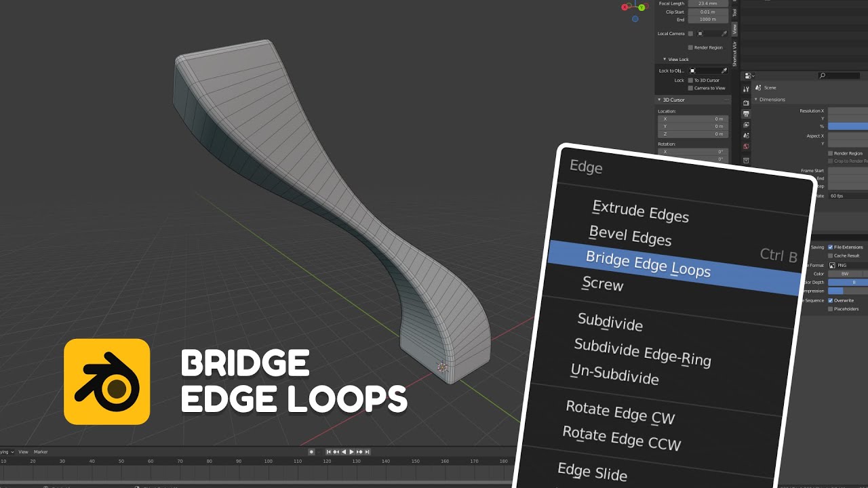
Task: Click the Blender logo
Action: click(x=106, y=382)
